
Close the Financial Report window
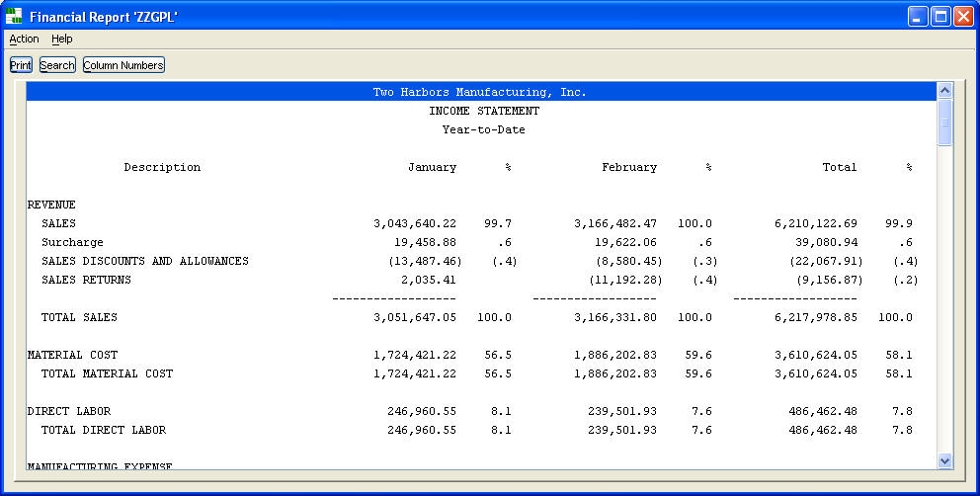coord(963,16)
